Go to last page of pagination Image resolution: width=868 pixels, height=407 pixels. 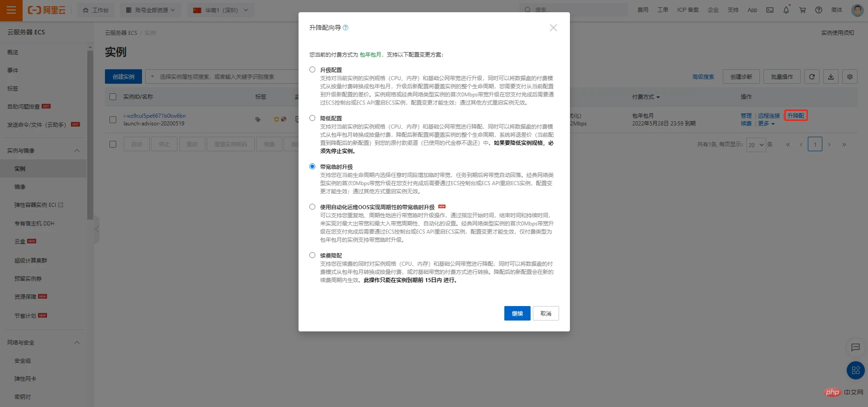coord(844,144)
